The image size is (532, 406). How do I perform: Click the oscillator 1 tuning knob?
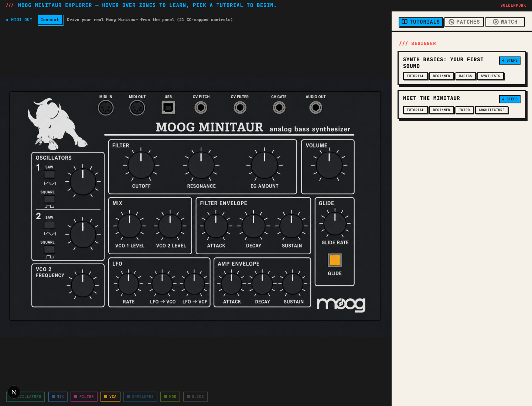83,182
